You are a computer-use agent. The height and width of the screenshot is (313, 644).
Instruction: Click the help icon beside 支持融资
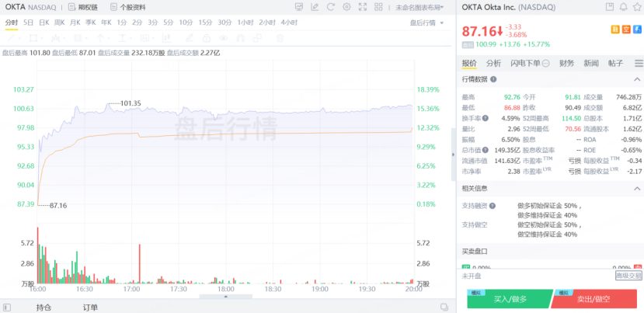493,206
